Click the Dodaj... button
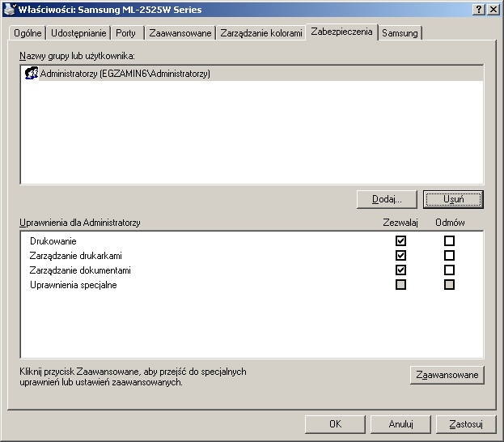 [x=387, y=199]
